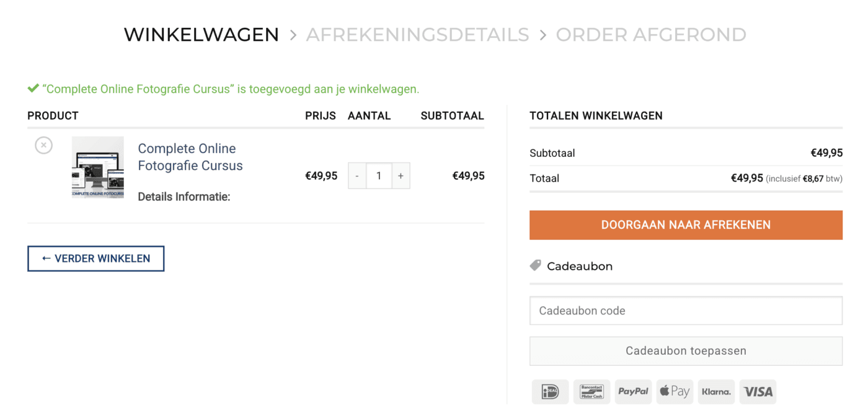Focus the Cadeaubon code input field
This screenshot has height=418, width=868.
pyautogui.click(x=686, y=311)
